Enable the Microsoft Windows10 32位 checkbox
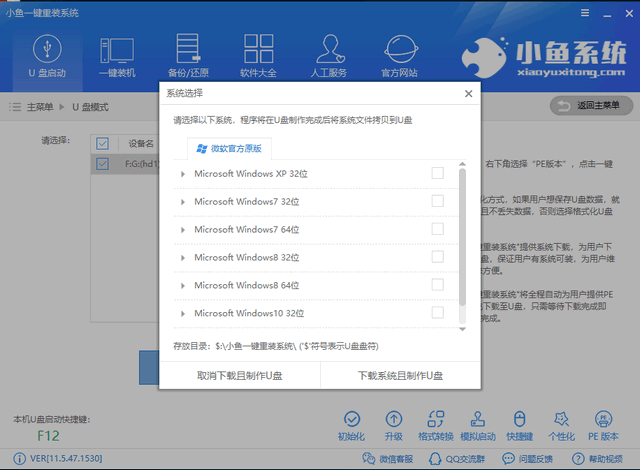This screenshot has height=470, width=640. pyautogui.click(x=437, y=313)
